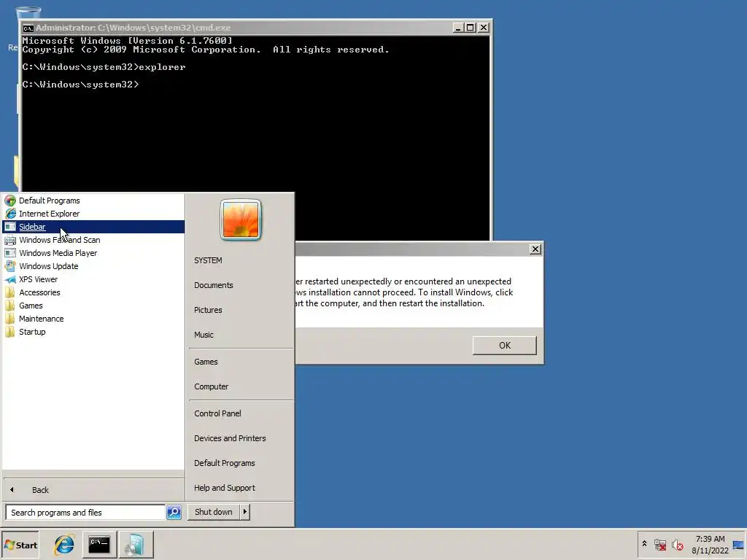Open Computer from the Start menu

tap(241, 386)
